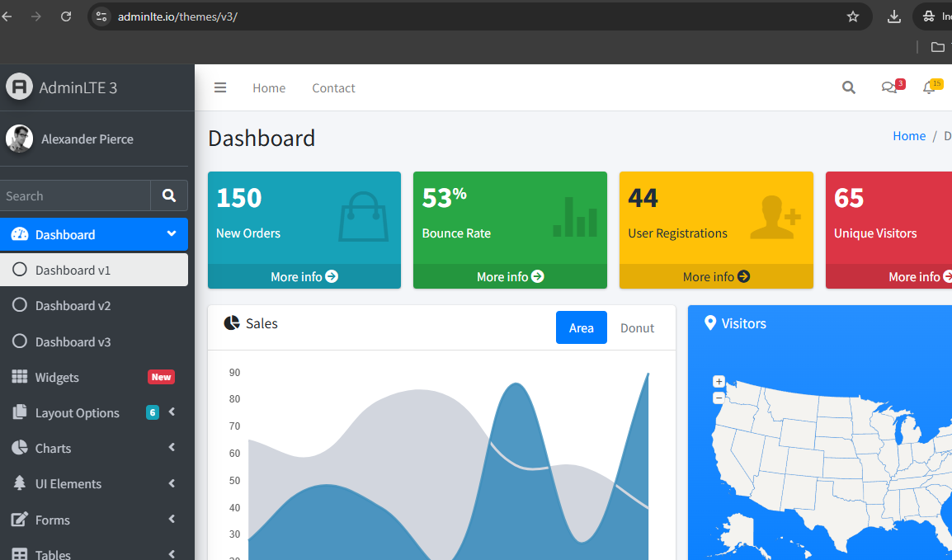Screen dimensions: 952x560
Task: Select Dashboard v3 in sidebar
Action: coord(73,342)
